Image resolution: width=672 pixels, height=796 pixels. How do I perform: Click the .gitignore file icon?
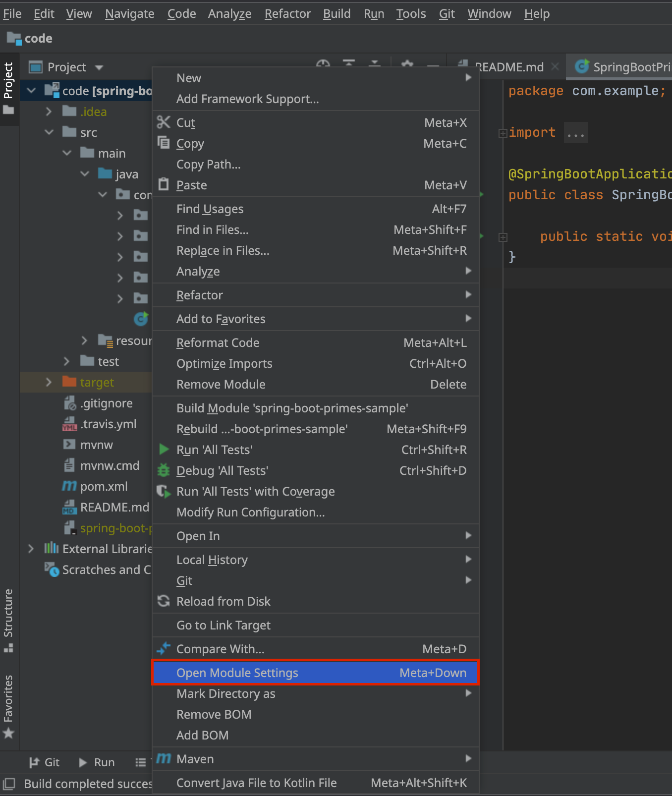(69, 403)
